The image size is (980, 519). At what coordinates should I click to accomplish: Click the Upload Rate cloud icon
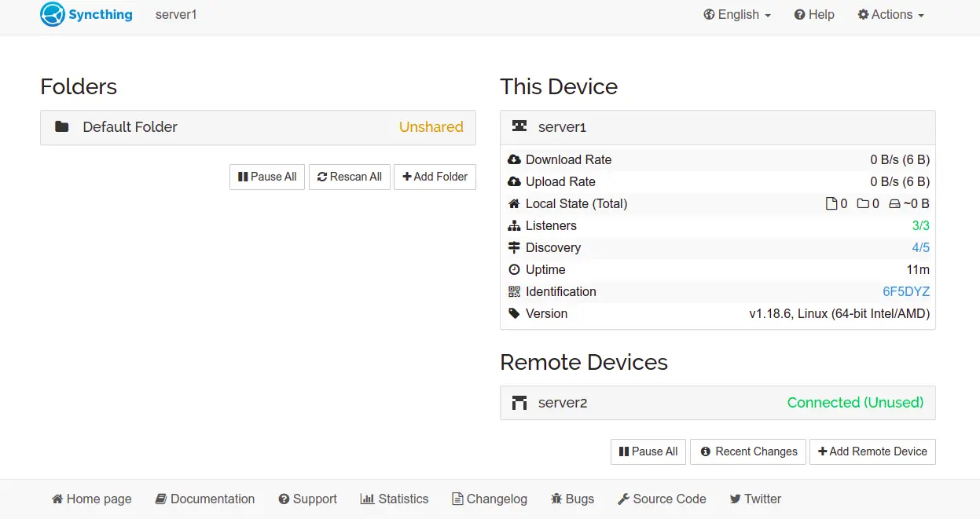[515, 181]
